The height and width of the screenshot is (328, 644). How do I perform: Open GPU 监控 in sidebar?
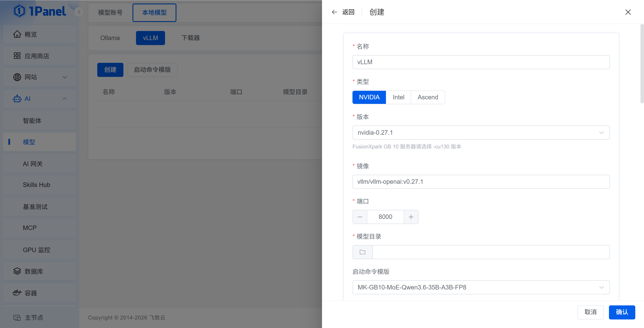tap(40, 250)
